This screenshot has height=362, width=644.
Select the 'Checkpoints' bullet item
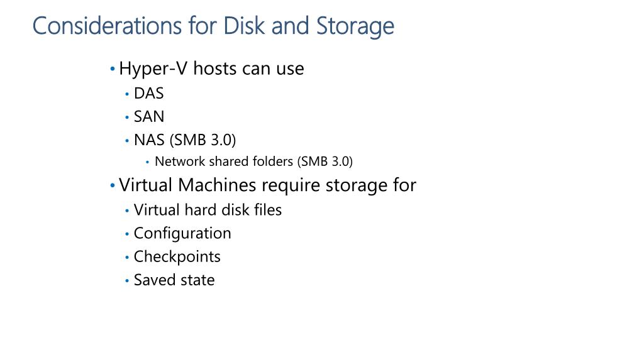pos(177,257)
